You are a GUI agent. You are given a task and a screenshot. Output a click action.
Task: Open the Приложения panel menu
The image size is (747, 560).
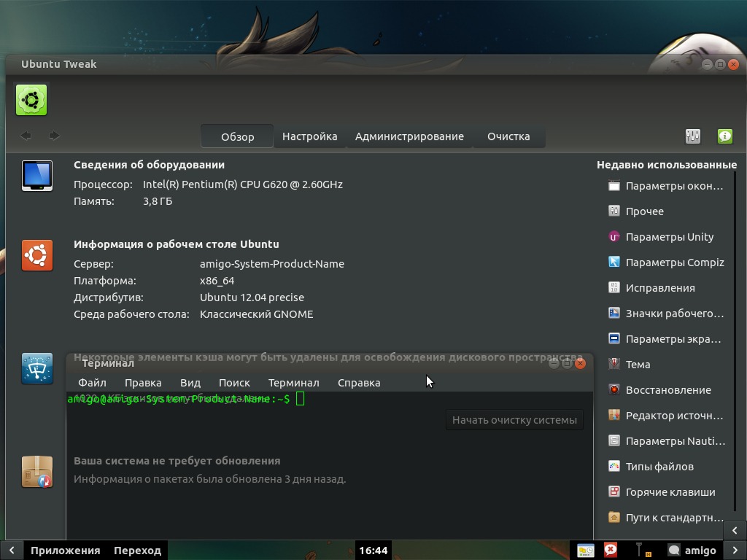[65, 551]
